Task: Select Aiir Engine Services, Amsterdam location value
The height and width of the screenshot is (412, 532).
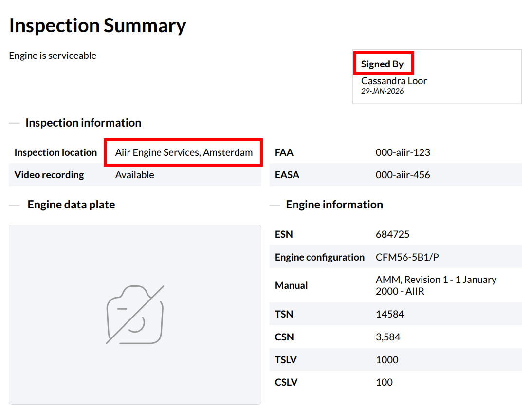Action: point(184,152)
